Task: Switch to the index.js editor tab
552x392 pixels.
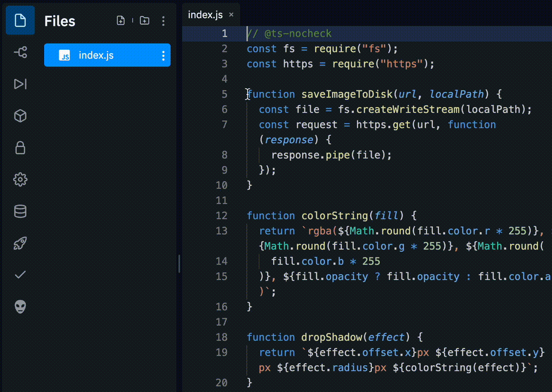Action: click(205, 15)
